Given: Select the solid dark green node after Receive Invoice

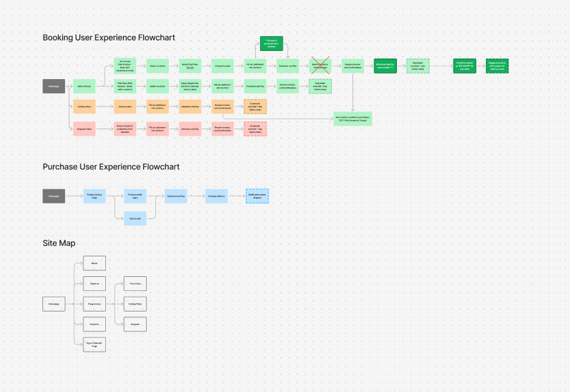Looking at the screenshot, I should [x=386, y=66].
